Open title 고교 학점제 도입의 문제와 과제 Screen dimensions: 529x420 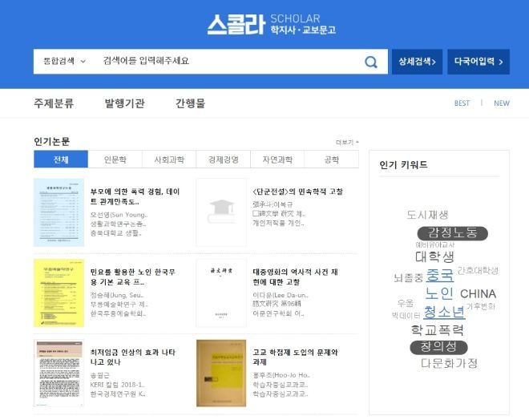coord(295,357)
